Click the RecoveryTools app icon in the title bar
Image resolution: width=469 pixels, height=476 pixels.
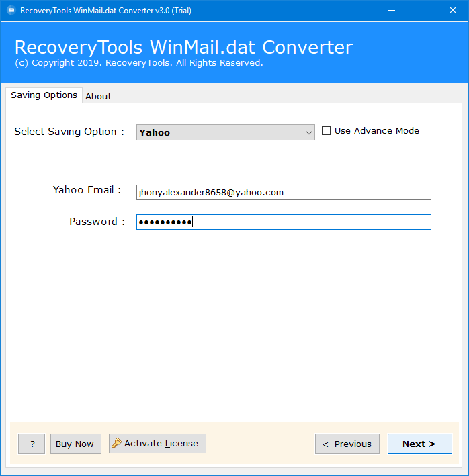coord(11,10)
